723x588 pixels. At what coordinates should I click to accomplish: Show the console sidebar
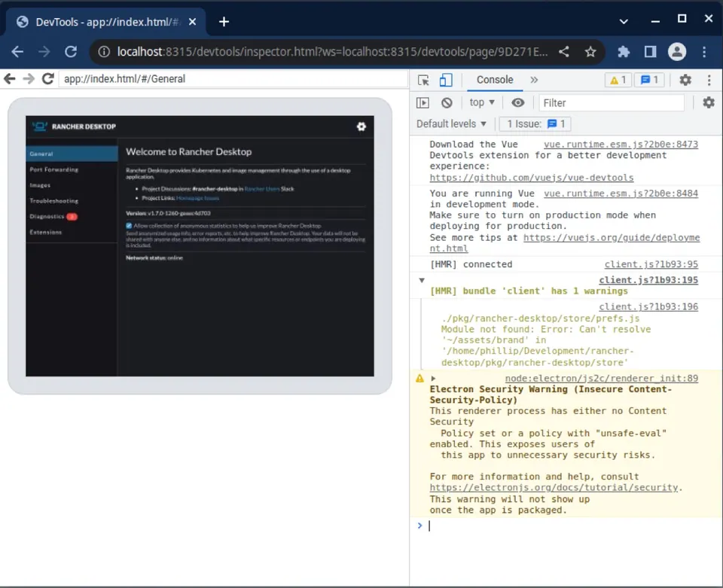[423, 102]
